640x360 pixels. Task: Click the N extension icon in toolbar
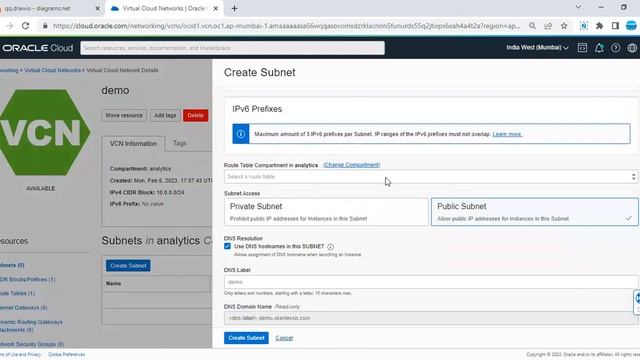coord(584,26)
